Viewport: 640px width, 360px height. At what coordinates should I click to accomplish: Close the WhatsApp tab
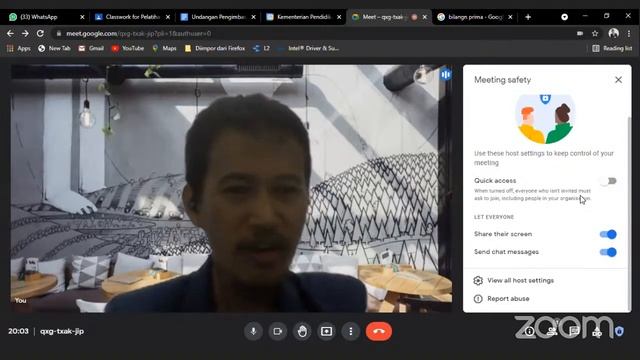(x=82, y=17)
